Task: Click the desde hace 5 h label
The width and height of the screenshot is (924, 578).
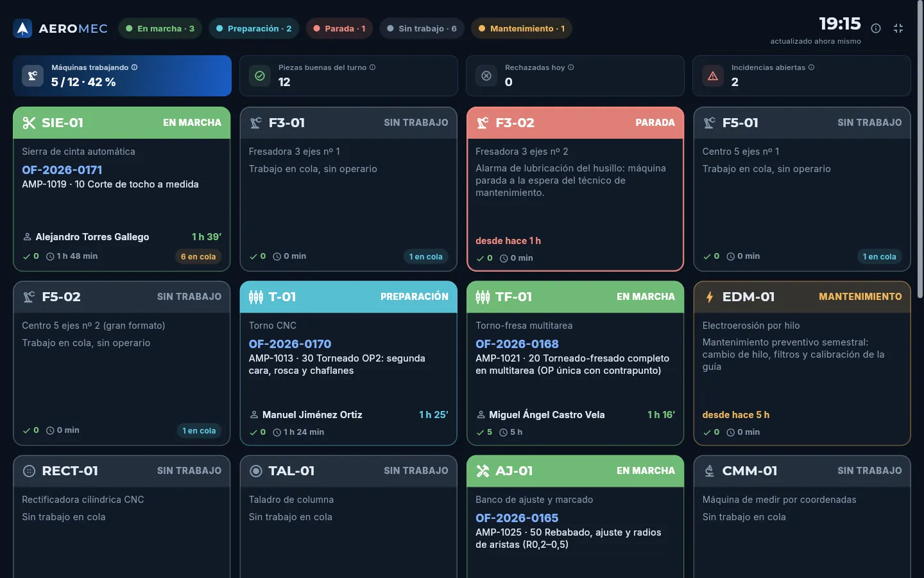Action: point(736,415)
